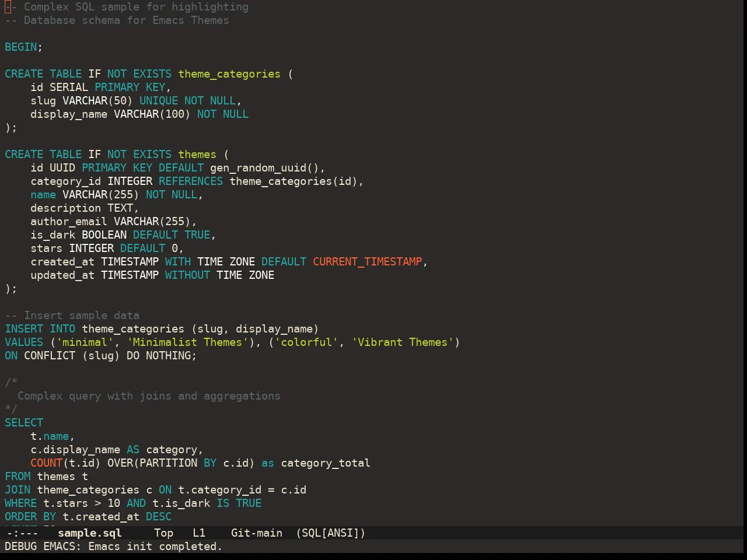Image resolution: width=747 pixels, height=560 pixels.
Task: Click VARCHAR(50) on the slug line
Action: pyautogui.click(x=97, y=101)
